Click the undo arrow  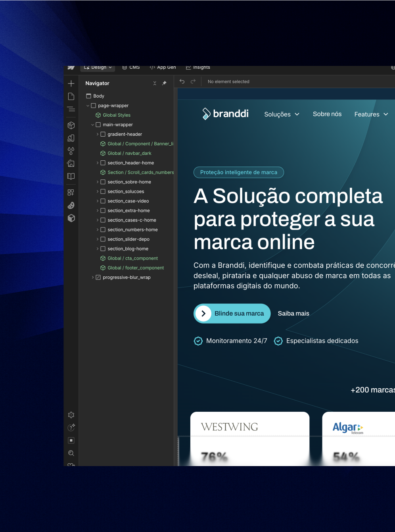(x=182, y=81)
